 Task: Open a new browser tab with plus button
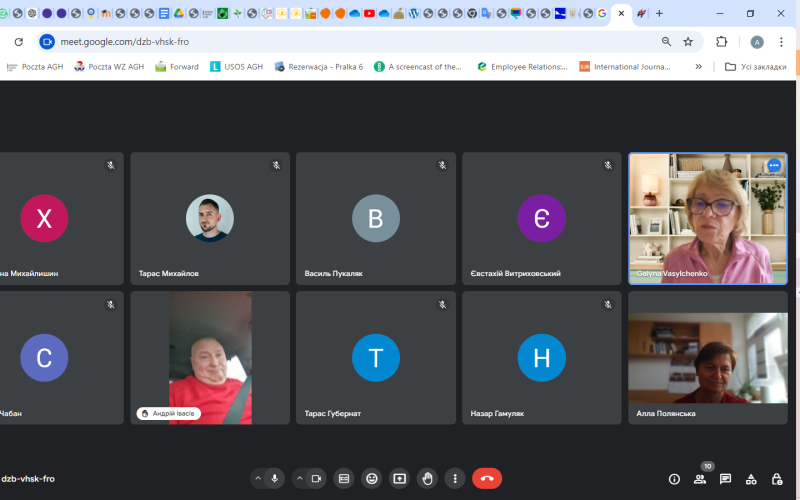[x=659, y=14]
